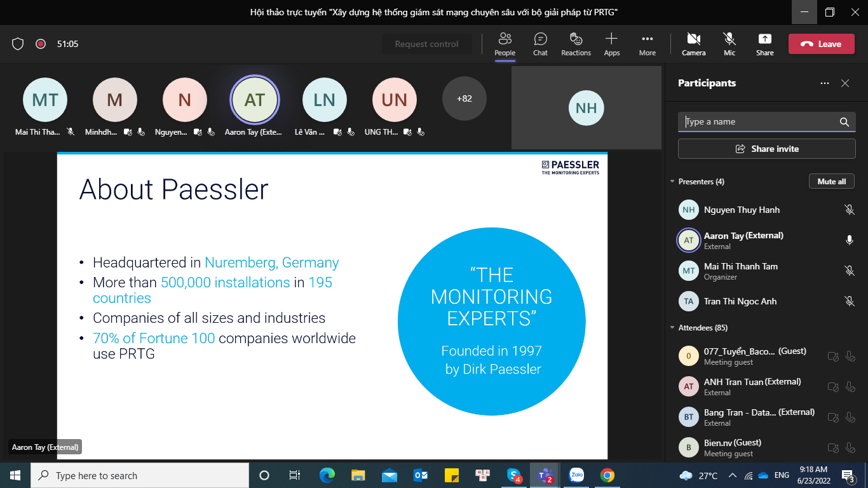Viewport: 868px width, 488px height.
Task: Open Microsoft Edge from the taskbar
Action: 327,475
